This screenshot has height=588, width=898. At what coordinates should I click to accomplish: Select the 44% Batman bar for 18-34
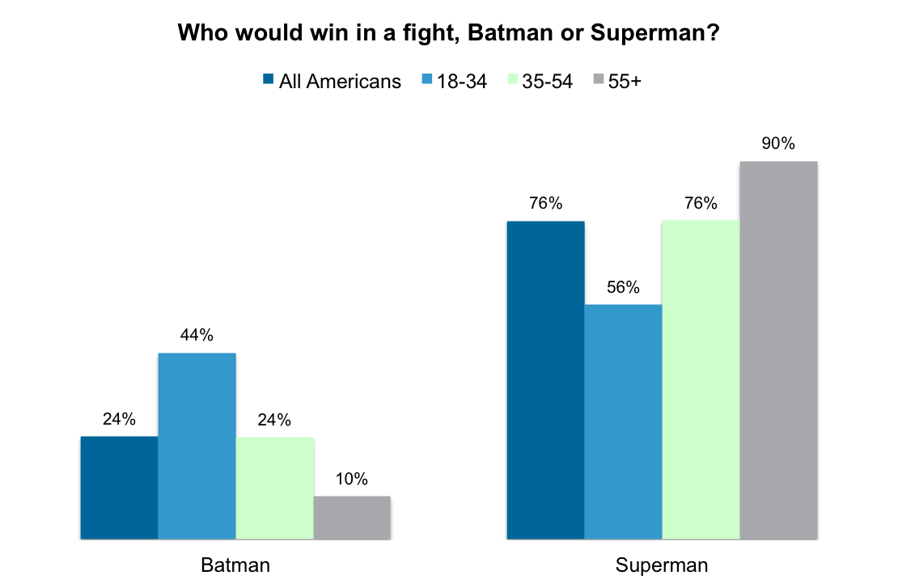tap(197, 446)
